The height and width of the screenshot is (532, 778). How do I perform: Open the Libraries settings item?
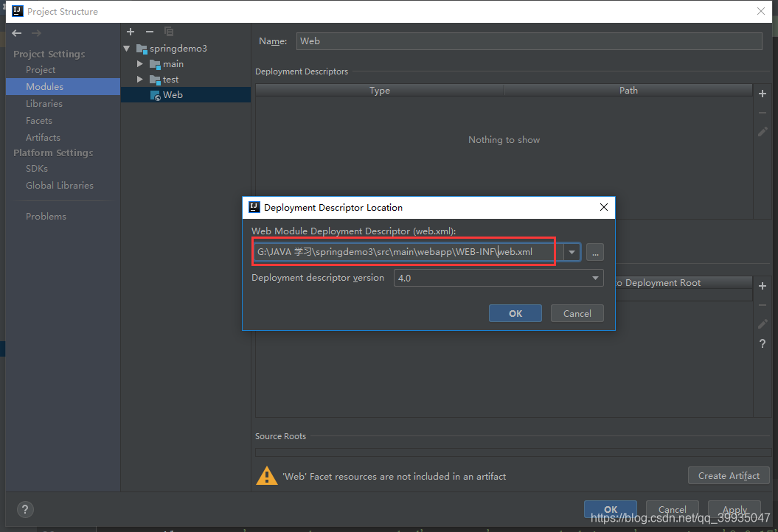44,104
